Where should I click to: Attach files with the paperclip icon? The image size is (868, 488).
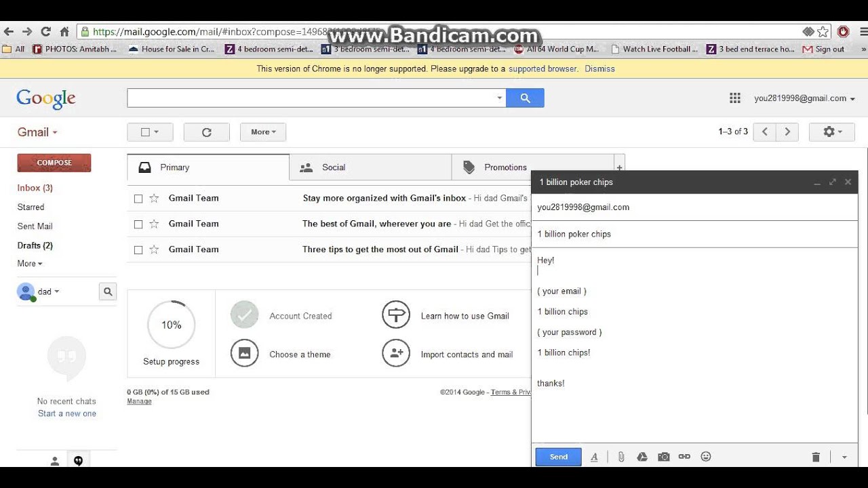tap(620, 457)
